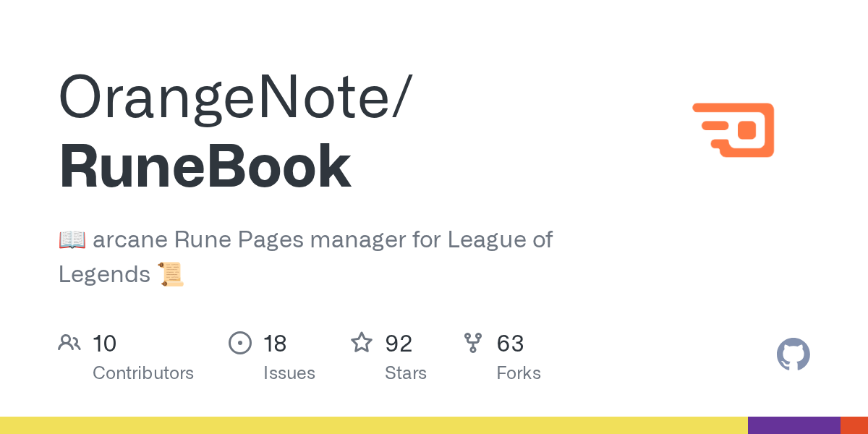Click the scroll emoji after Legends

coord(171,274)
